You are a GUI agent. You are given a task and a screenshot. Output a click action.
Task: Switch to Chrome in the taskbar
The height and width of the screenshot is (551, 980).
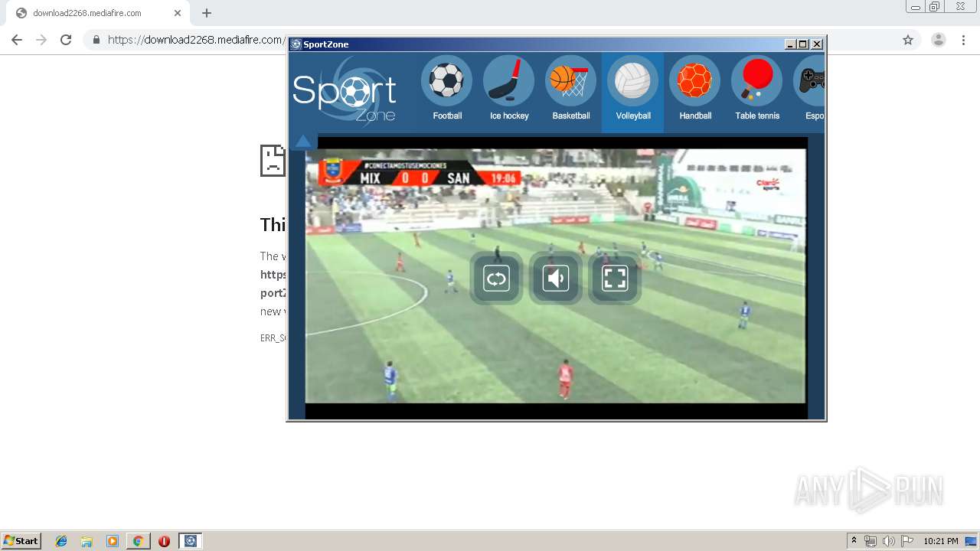click(139, 541)
